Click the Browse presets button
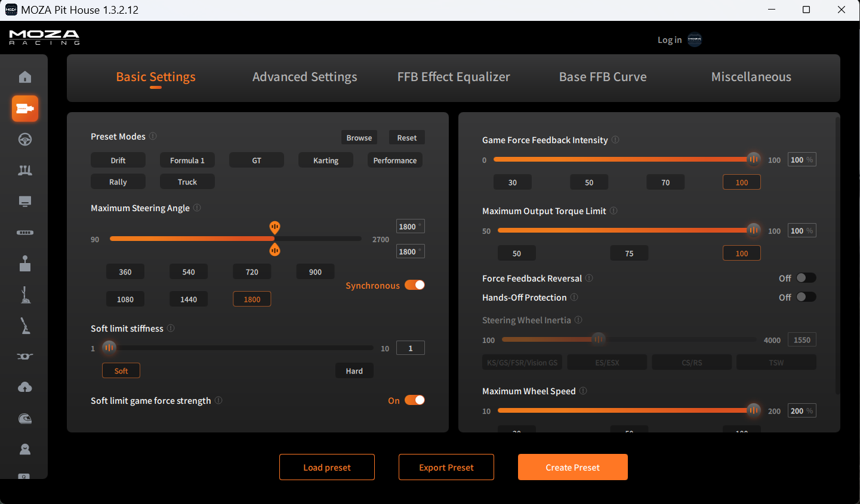The image size is (860, 504). tap(359, 138)
